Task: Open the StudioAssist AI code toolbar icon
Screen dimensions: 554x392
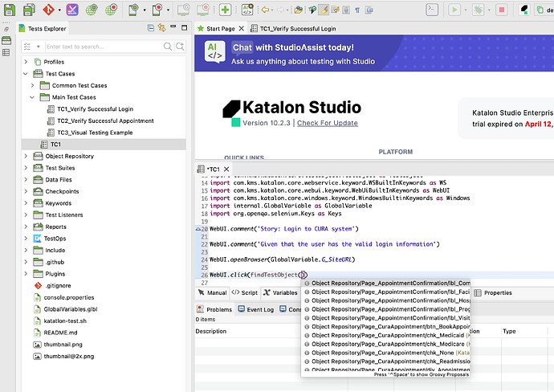Action: tap(247, 10)
